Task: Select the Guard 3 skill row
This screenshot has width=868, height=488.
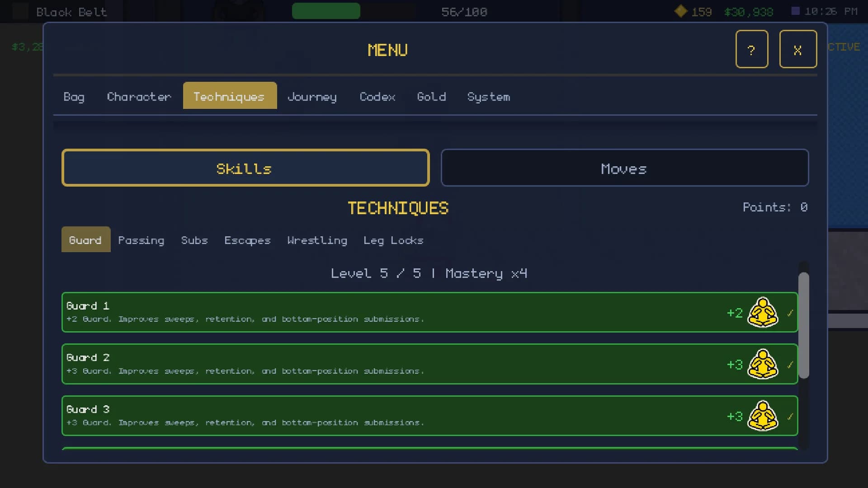Action: pos(429,416)
